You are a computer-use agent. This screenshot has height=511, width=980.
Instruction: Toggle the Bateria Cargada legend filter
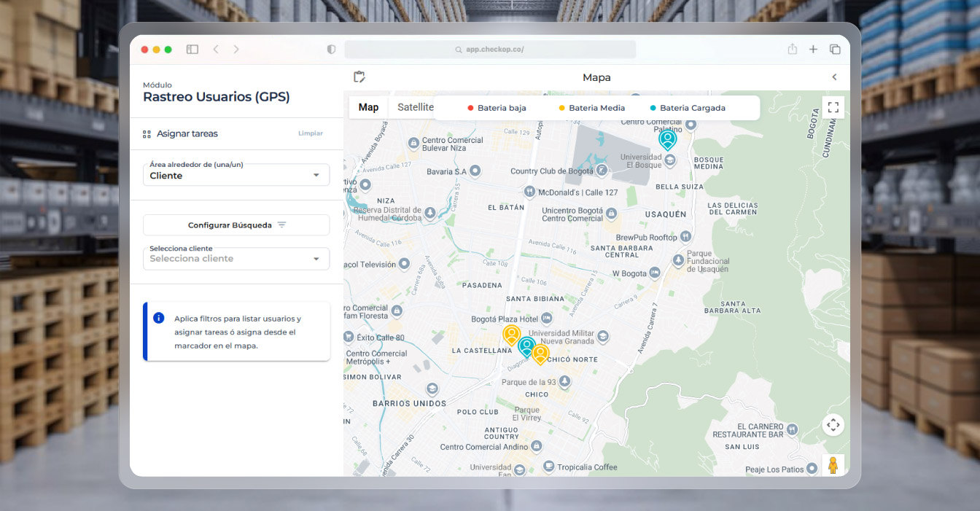click(686, 107)
